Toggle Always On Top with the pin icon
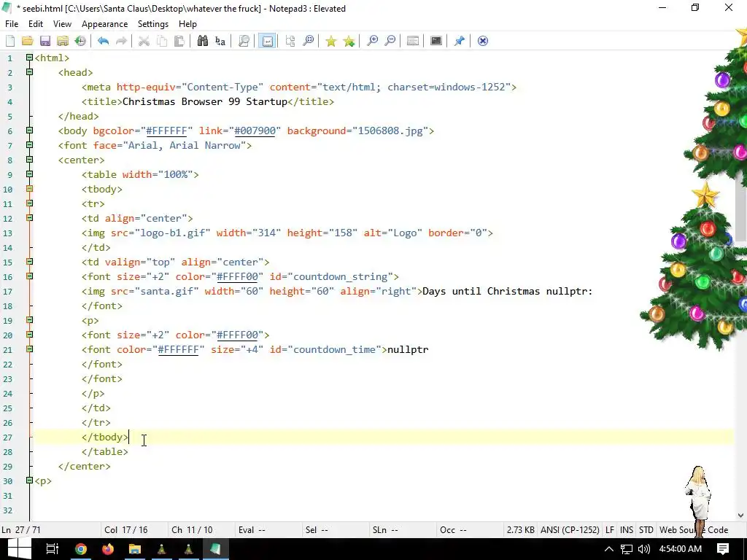This screenshot has height=560, width=747. (460, 41)
